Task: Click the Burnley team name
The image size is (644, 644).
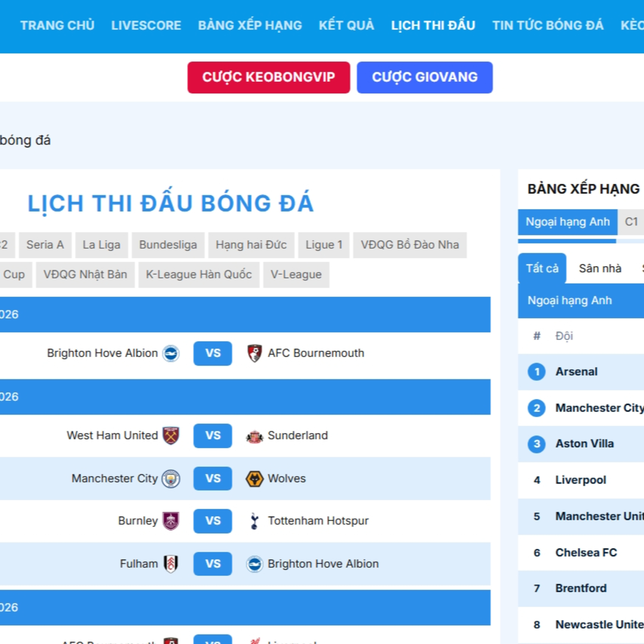Action: point(138,521)
